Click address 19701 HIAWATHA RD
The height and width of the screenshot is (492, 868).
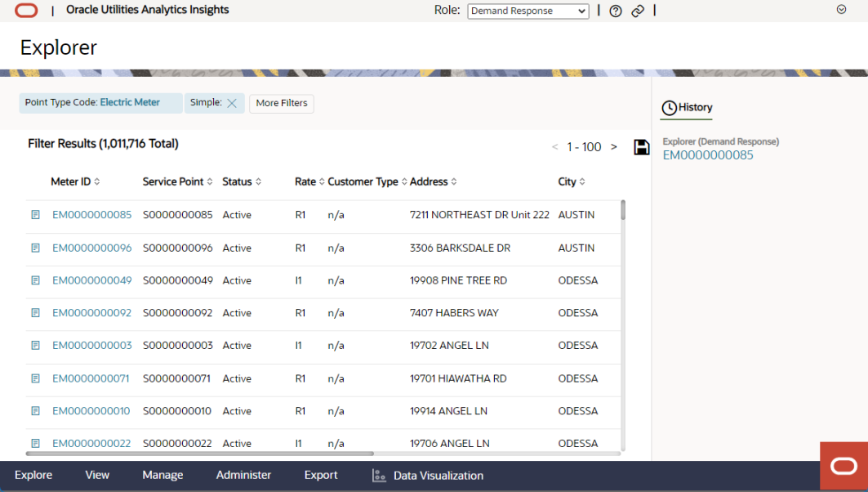click(458, 378)
